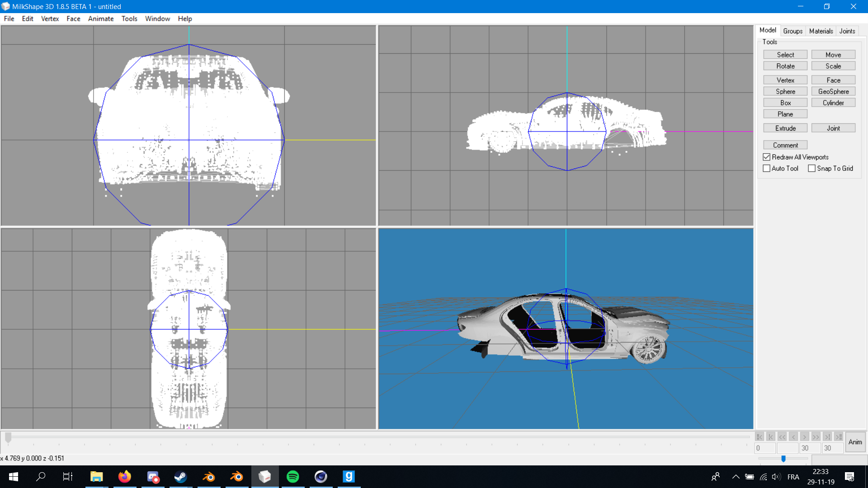Click the MilkShape 3D taskbar icon
Screen dimensions: 868x488
point(265,477)
